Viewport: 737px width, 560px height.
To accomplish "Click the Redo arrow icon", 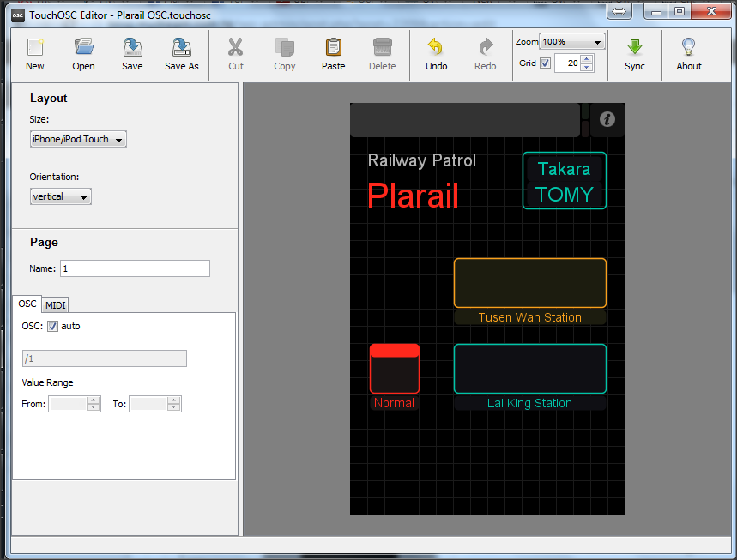I will click(x=485, y=54).
